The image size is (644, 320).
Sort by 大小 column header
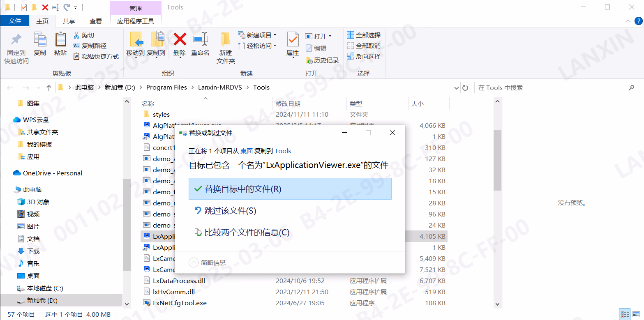418,104
